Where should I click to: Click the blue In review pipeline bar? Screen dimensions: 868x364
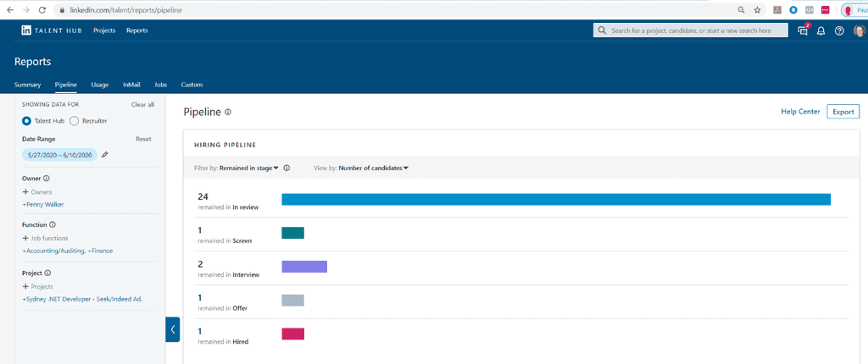pyautogui.click(x=555, y=200)
